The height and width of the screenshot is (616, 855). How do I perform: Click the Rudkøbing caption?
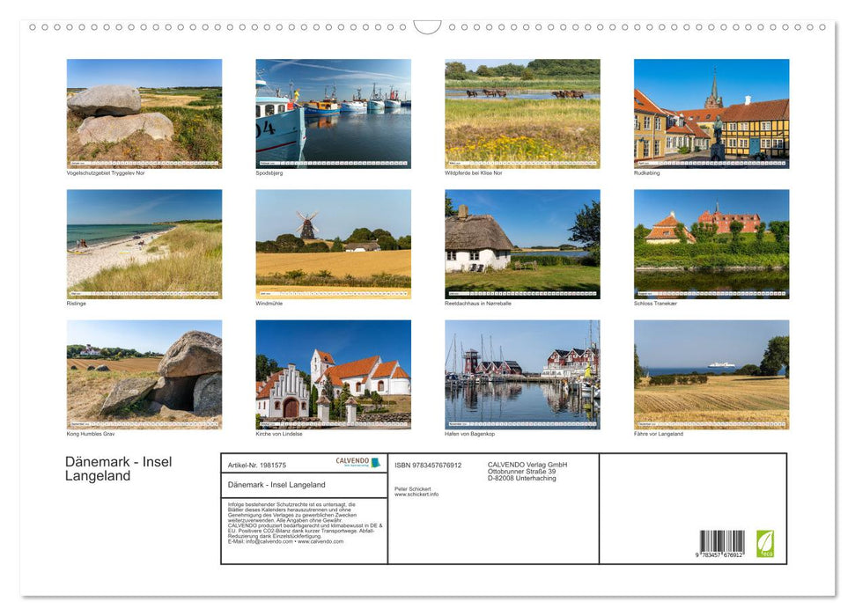click(x=649, y=172)
